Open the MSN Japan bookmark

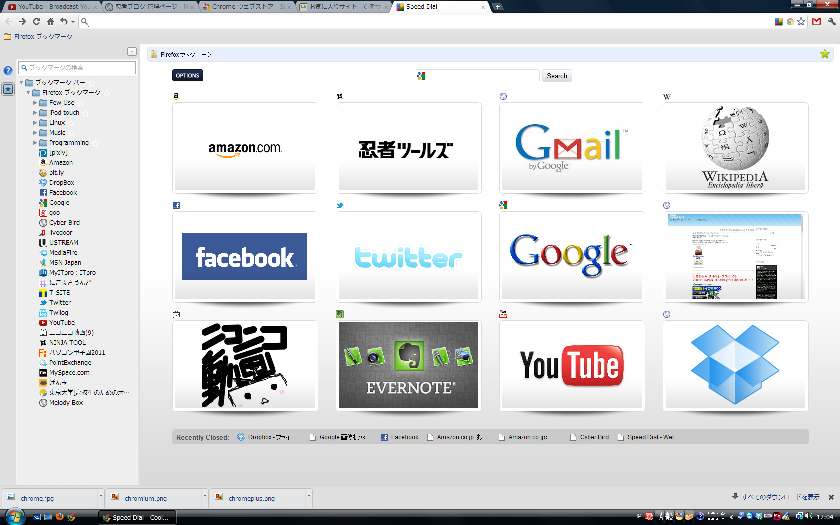[60, 262]
